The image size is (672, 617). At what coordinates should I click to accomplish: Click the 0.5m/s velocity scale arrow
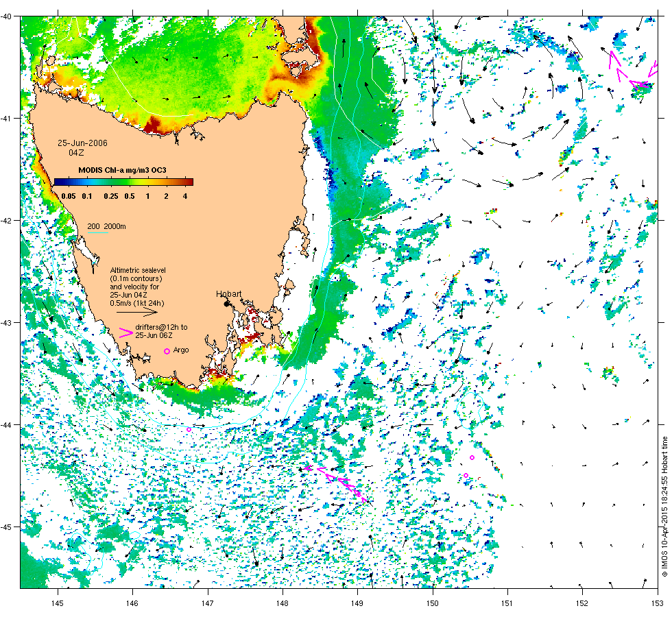[137, 313]
